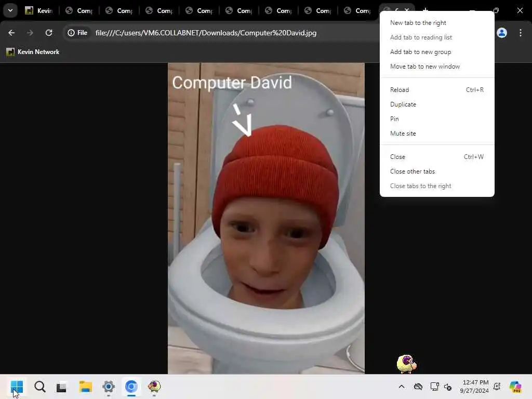Open Settings gear on the taskbar
The width and height of the screenshot is (532, 399).
pos(109,387)
